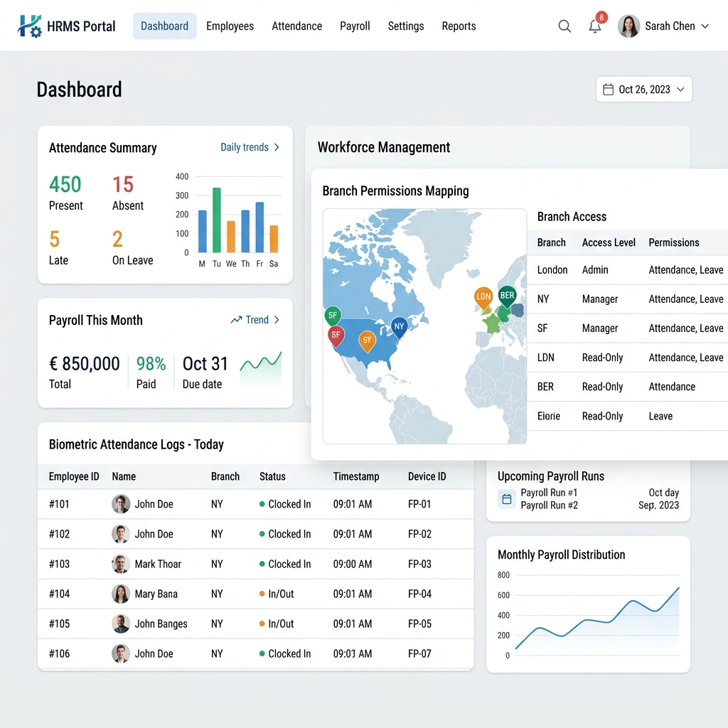This screenshot has height=728, width=728.
Task: Click the 15 Absent count
Action: 123,184
